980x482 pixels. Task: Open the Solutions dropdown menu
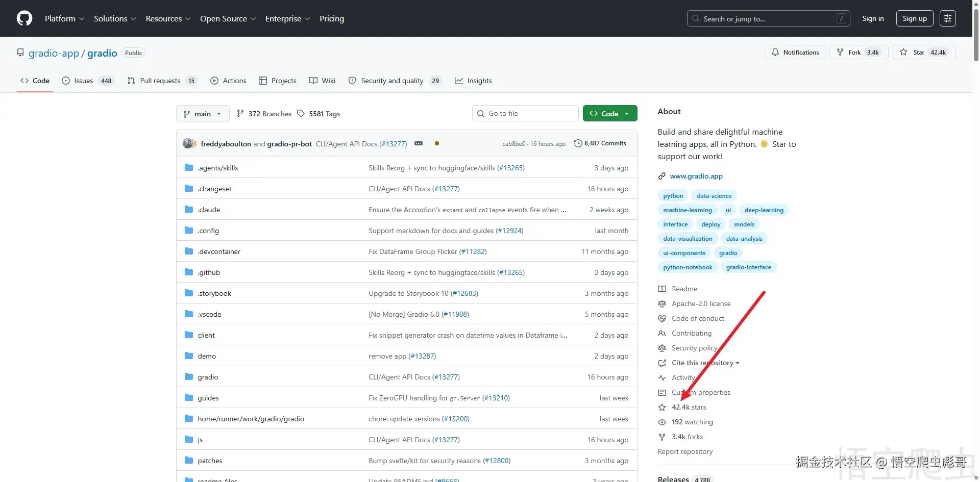click(115, 18)
